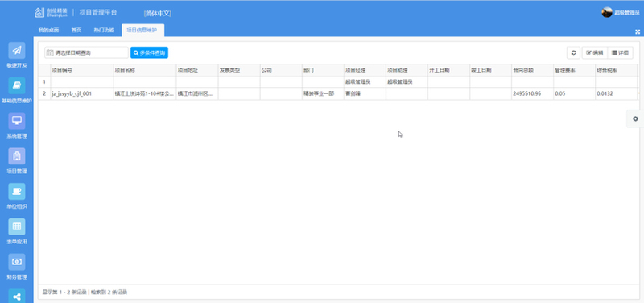Click the 公司 column header
Viewport: 644px width, 303px height.
(x=281, y=70)
